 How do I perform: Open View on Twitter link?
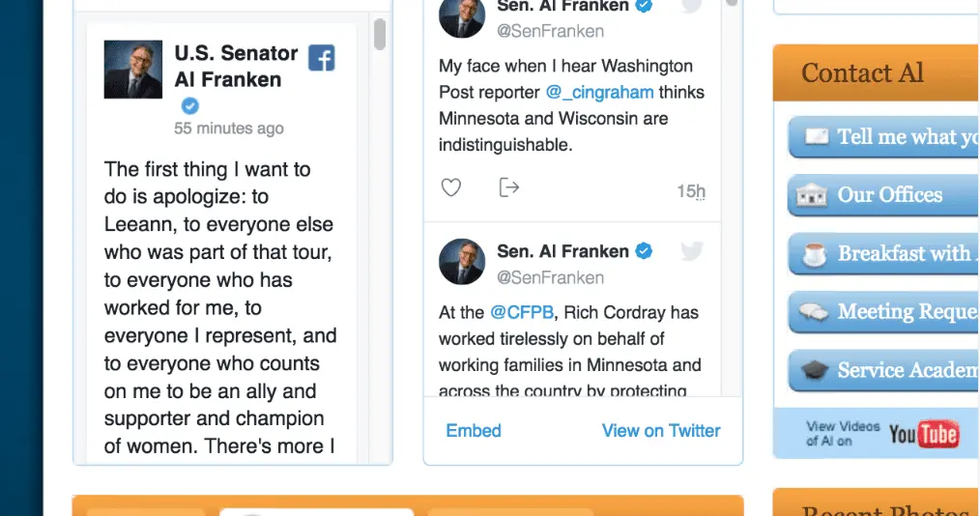coord(661,431)
